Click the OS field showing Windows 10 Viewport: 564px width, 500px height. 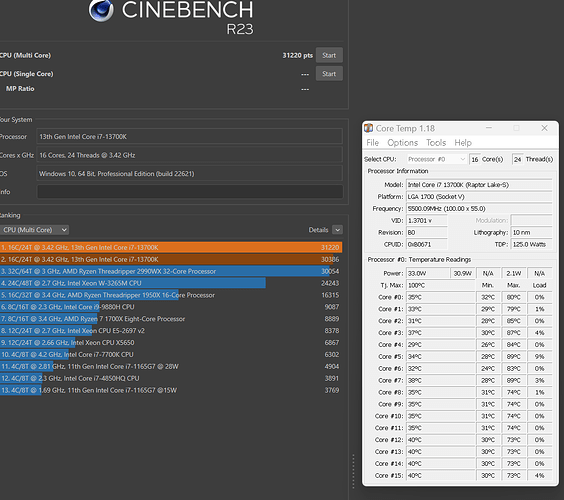click(190, 174)
